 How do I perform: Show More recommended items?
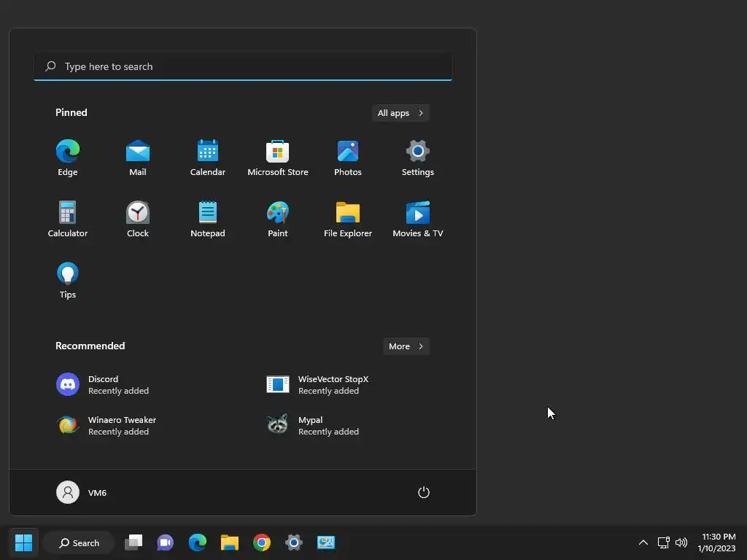pos(406,346)
